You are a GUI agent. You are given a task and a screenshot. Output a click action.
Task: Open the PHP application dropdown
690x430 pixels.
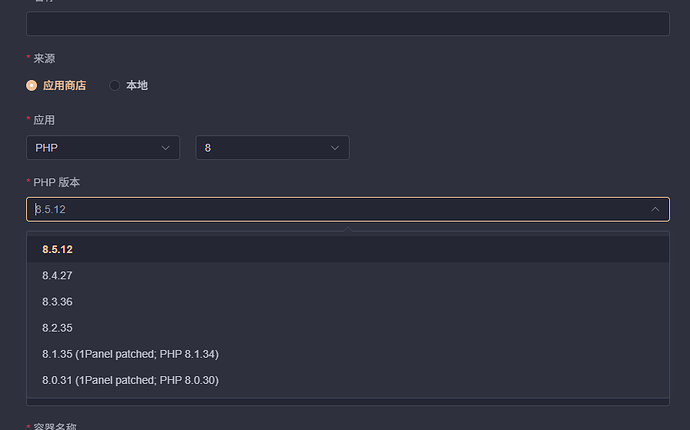(103, 148)
